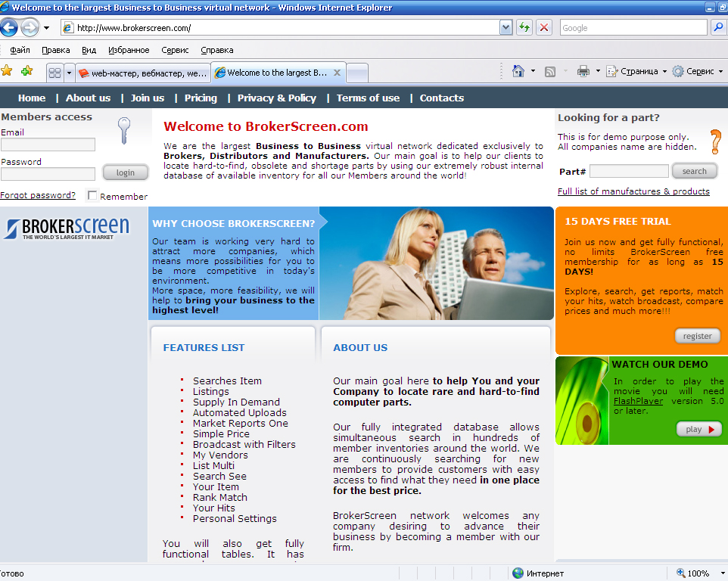The height and width of the screenshot is (581, 728).
Task: Click the Интернет security zone globe
Action: coord(518,573)
